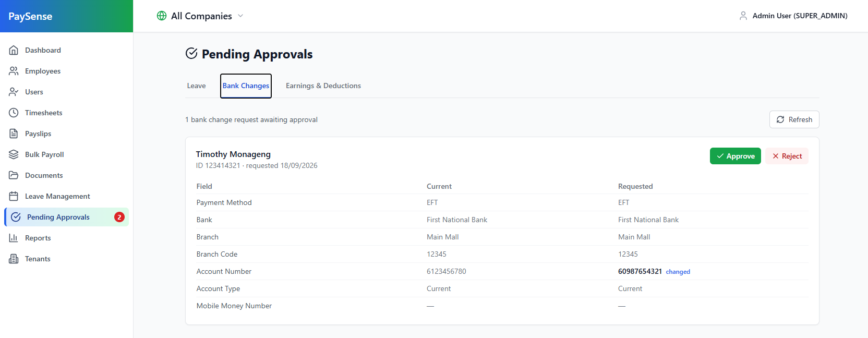Click ID 123414321 requested date line
This screenshot has height=338, width=868.
(x=257, y=165)
